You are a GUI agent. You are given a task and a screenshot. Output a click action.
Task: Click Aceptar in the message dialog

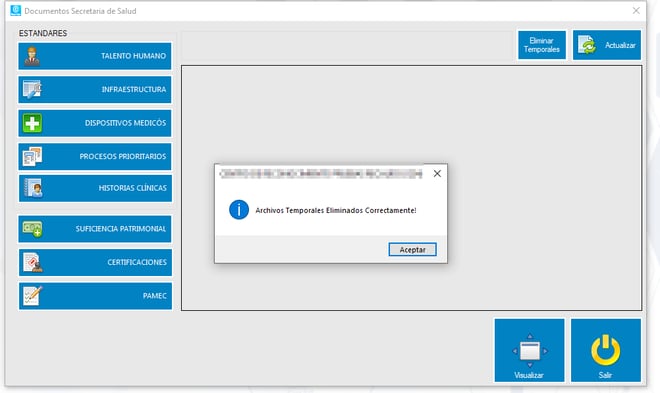pyautogui.click(x=412, y=250)
